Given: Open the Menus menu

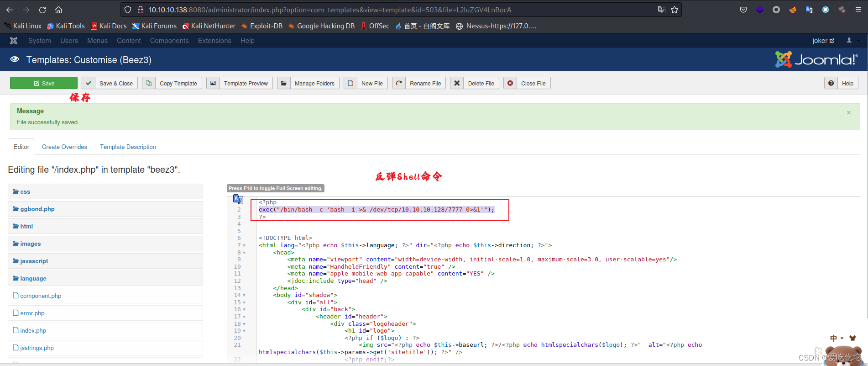Looking at the screenshot, I should [97, 41].
